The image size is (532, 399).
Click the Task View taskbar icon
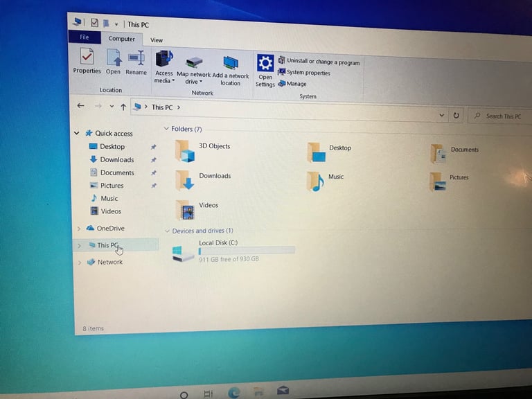click(208, 394)
